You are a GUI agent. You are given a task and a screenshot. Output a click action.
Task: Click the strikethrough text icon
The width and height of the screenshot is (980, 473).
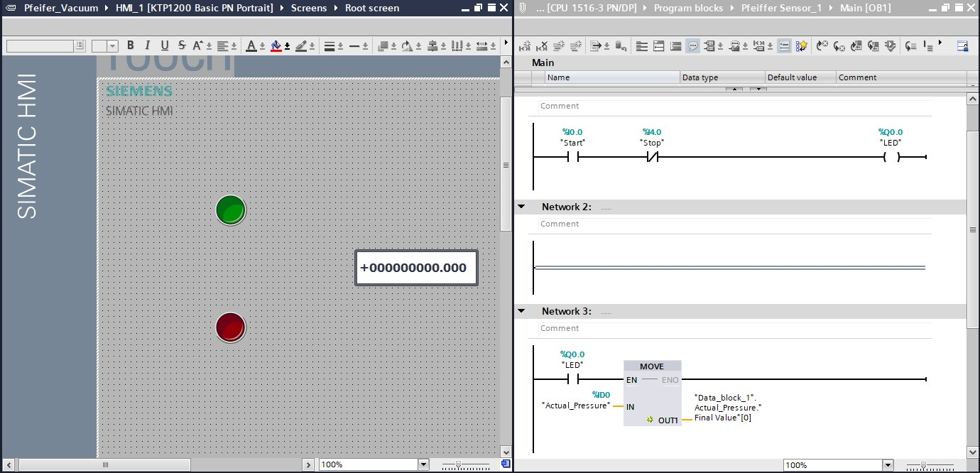click(x=182, y=45)
